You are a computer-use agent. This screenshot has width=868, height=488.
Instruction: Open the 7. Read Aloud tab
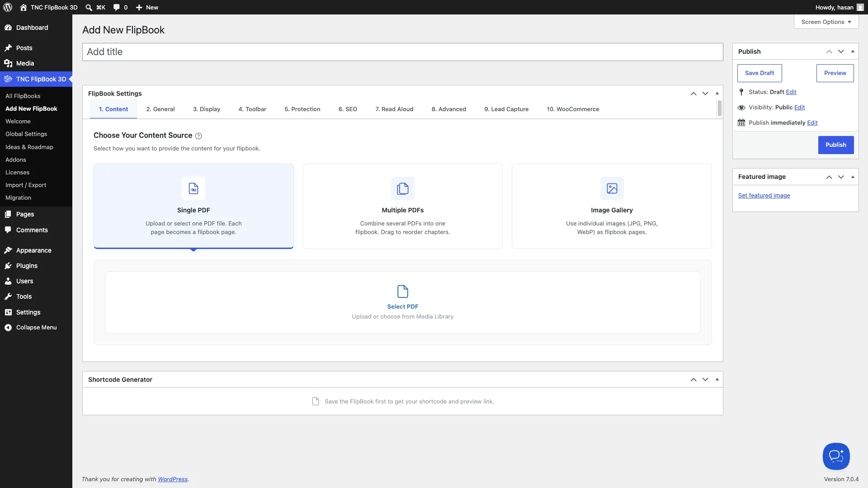point(394,109)
